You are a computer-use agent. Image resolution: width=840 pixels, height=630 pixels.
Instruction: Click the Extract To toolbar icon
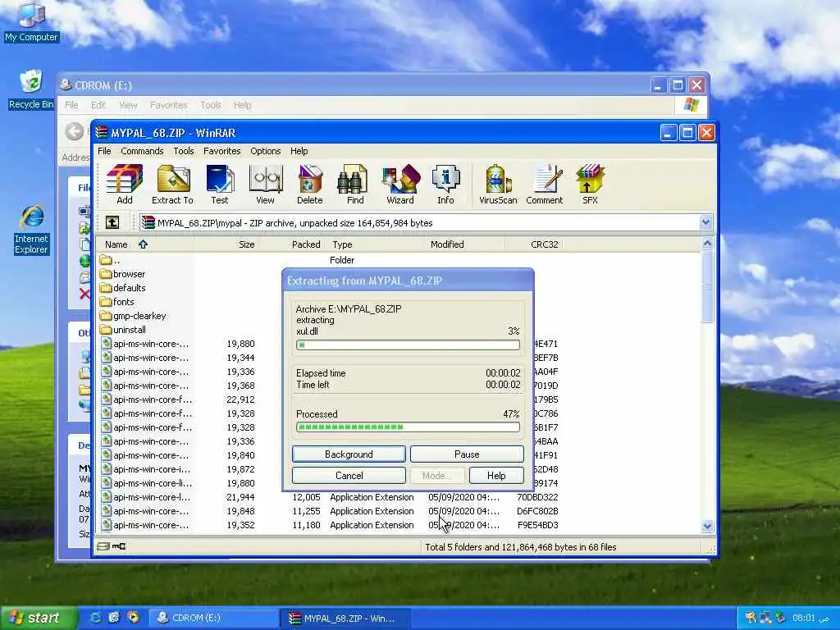172,185
